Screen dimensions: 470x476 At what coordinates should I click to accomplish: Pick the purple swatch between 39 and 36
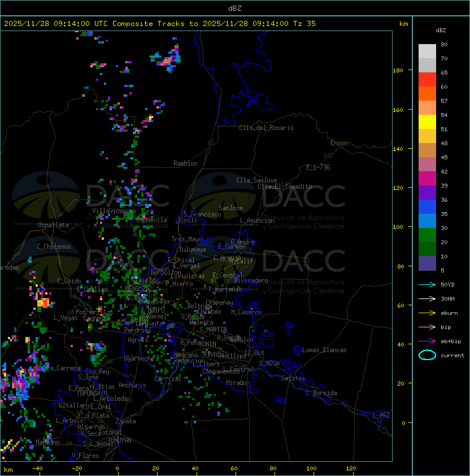click(x=427, y=192)
